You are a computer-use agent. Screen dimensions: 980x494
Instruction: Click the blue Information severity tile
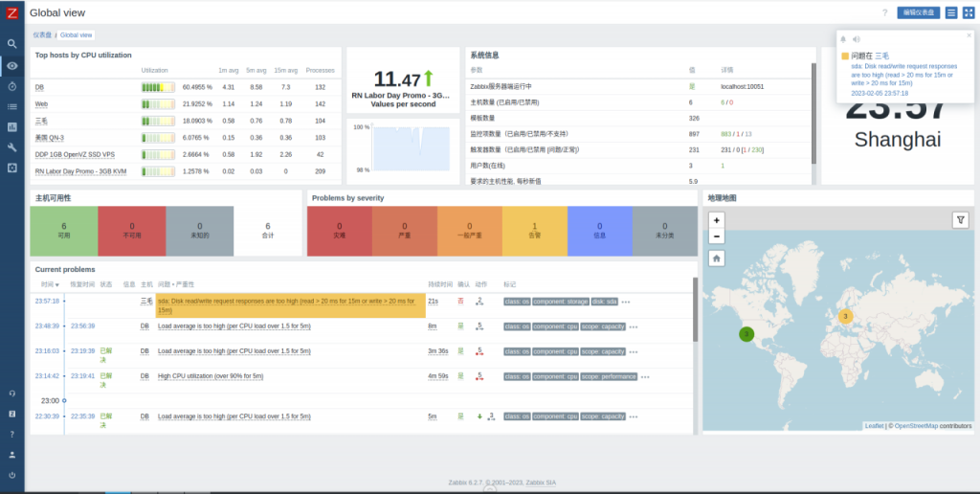[x=599, y=231]
